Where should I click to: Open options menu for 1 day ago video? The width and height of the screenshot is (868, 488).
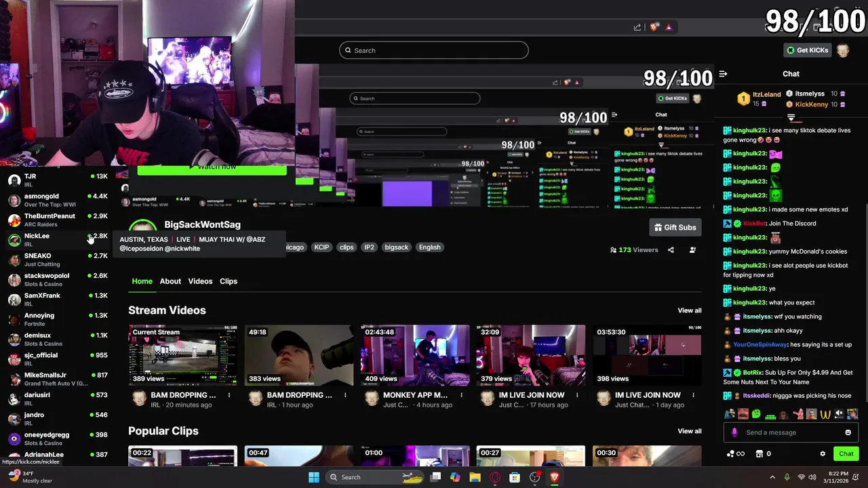(x=693, y=395)
